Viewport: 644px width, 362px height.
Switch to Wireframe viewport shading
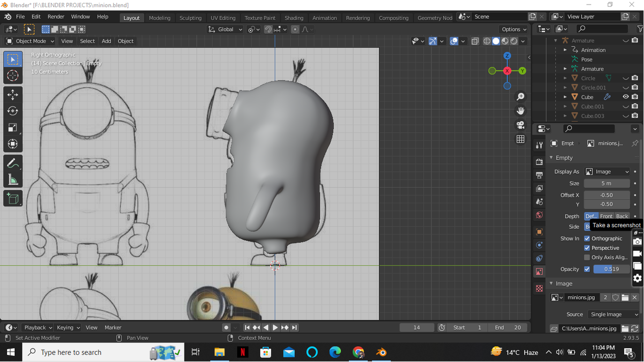click(x=487, y=41)
